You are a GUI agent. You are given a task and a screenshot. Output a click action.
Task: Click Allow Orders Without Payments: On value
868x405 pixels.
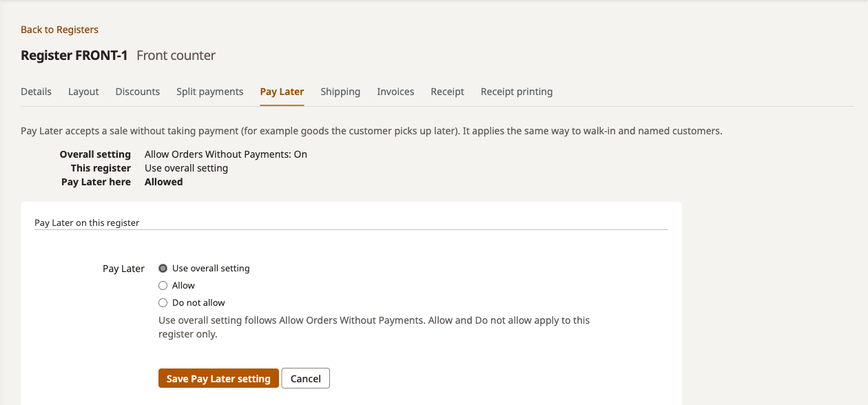click(226, 154)
